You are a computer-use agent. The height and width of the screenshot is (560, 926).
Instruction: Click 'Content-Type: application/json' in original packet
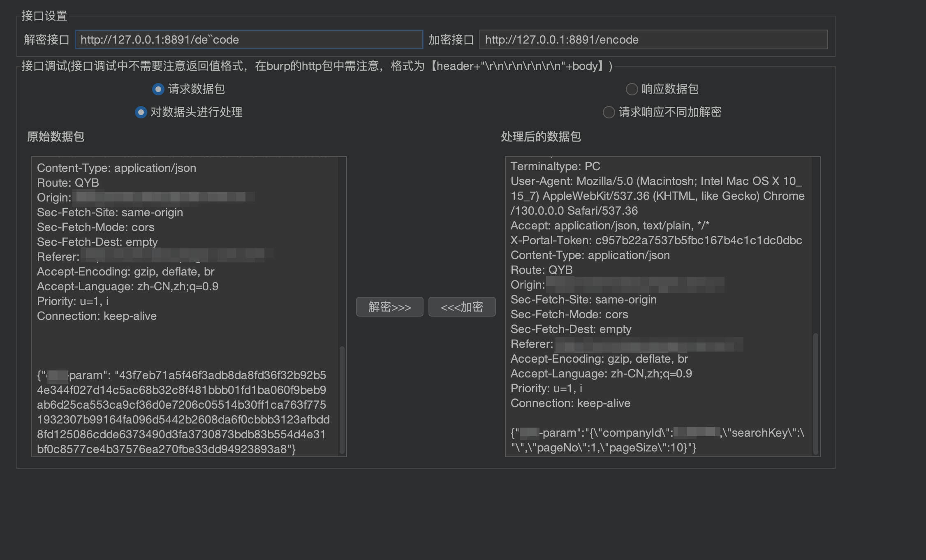point(116,168)
